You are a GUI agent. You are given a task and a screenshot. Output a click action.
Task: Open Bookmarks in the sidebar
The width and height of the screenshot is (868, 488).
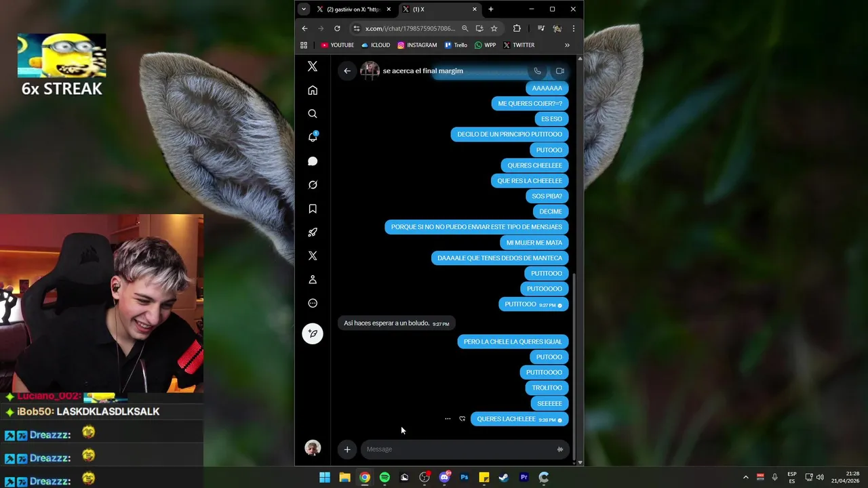point(313,209)
